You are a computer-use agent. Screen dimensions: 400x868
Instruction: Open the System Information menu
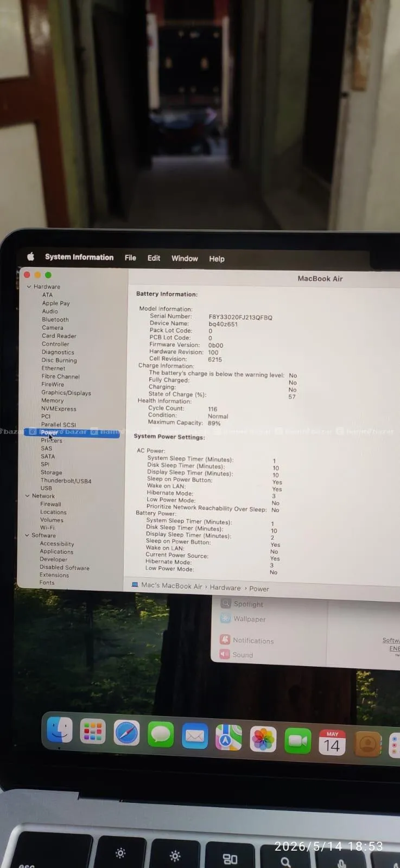point(79,257)
